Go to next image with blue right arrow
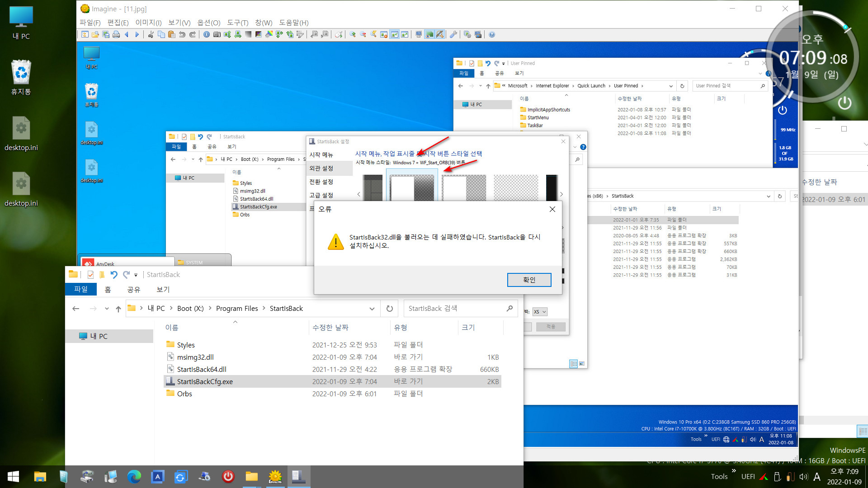 (x=137, y=34)
